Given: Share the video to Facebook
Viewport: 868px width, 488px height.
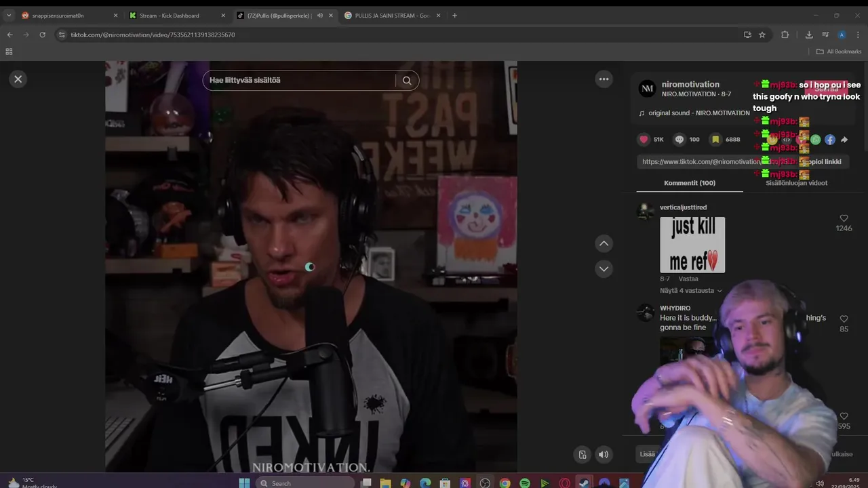Looking at the screenshot, I should tap(830, 140).
